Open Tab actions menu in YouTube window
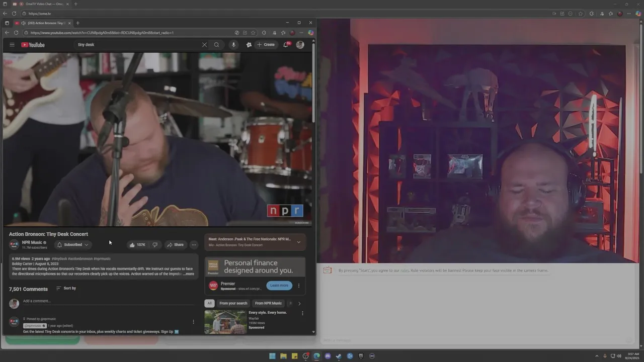This screenshot has height=362, width=644. click(x=7, y=23)
